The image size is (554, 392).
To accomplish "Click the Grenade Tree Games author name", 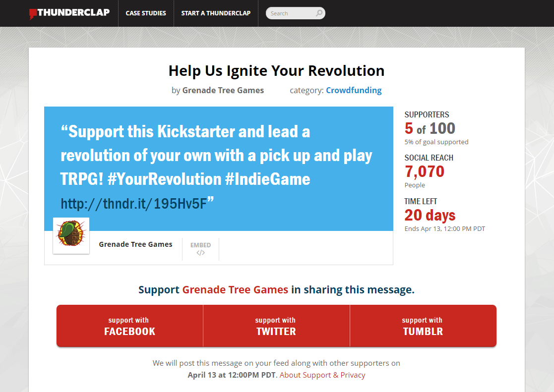I will [x=223, y=90].
